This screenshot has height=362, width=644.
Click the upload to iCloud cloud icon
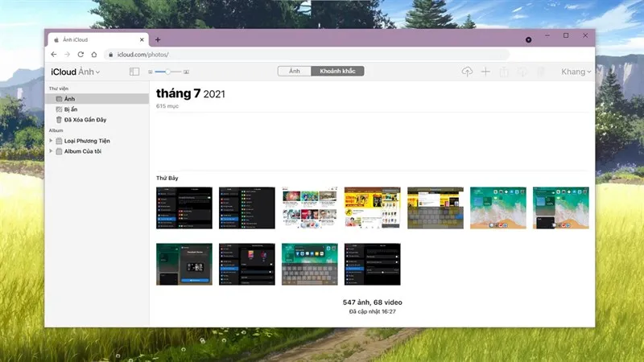[467, 72]
